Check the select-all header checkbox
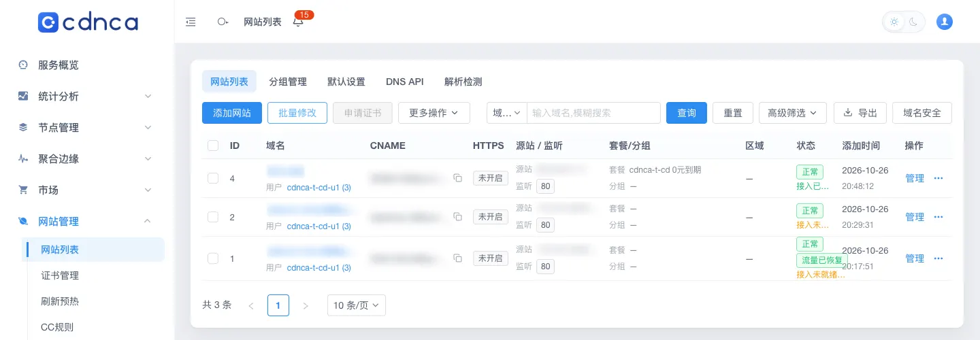Screen dimensions: 980x340 [x=213, y=146]
